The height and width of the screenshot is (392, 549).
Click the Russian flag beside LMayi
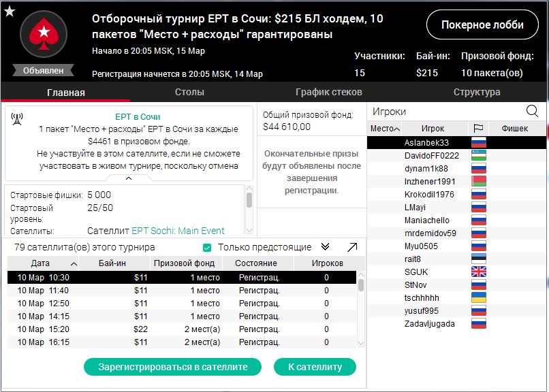point(479,207)
